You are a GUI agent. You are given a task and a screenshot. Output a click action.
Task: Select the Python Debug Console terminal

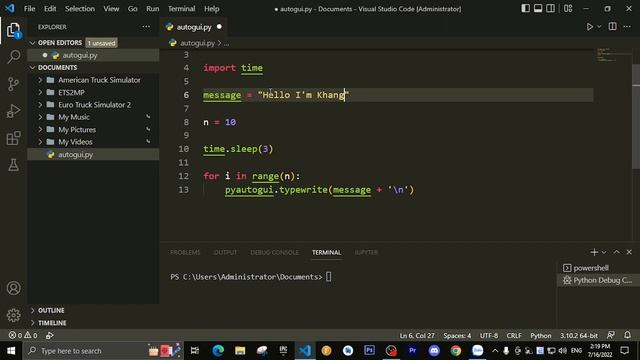coord(598,280)
